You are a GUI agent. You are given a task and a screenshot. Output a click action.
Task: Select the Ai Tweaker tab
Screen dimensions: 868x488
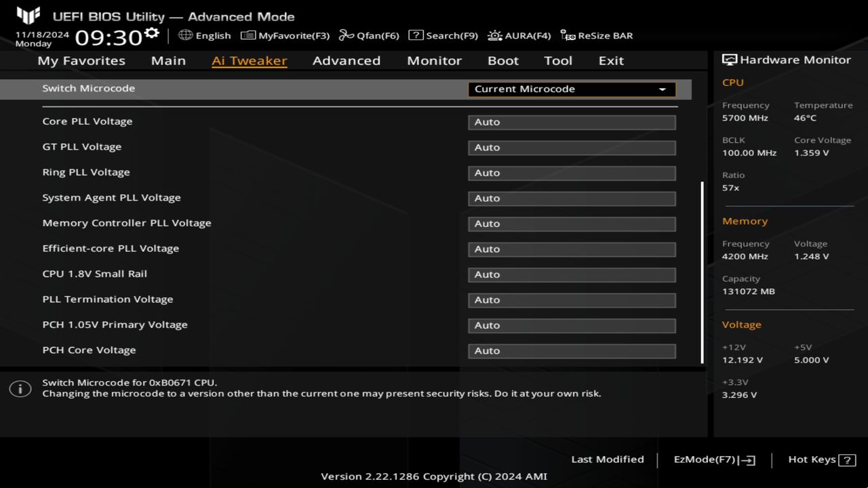(249, 60)
